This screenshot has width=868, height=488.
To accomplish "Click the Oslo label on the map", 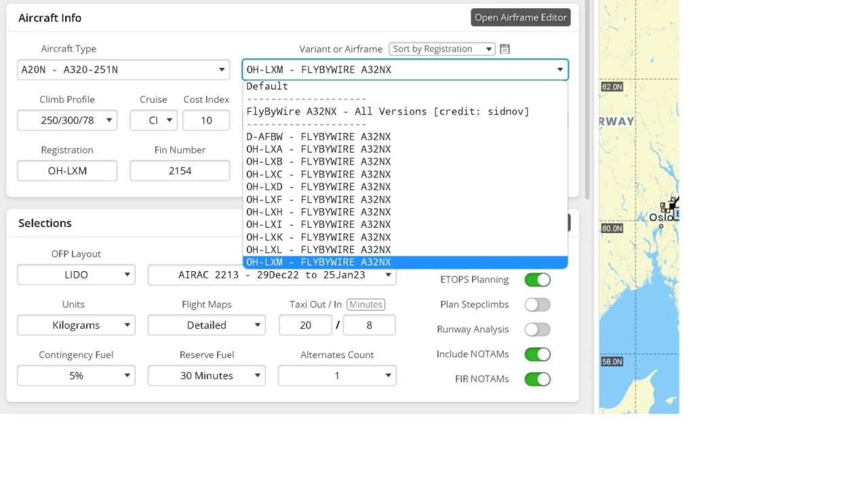I will pyautogui.click(x=661, y=218).
